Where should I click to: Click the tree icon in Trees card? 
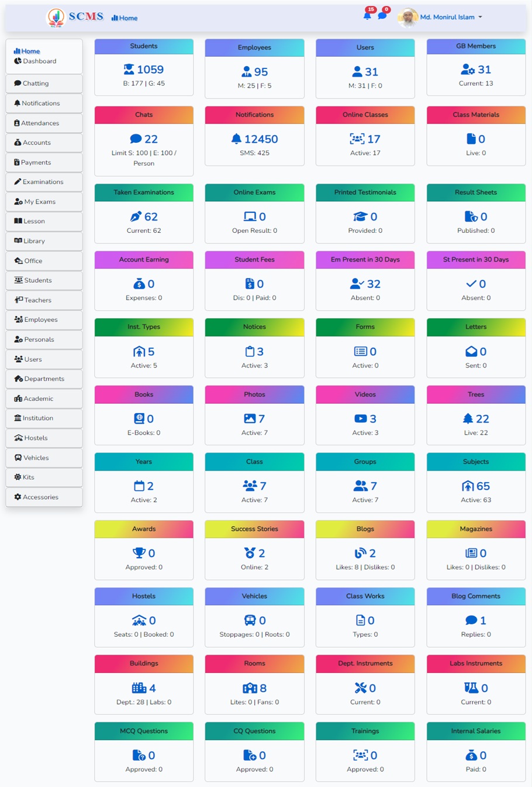[x=468, y=418]
